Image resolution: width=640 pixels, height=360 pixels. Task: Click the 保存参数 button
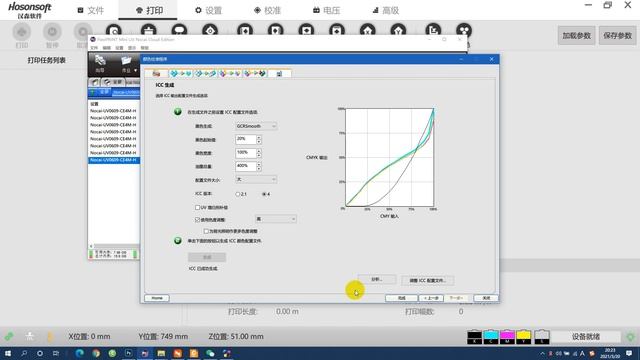coord(618,36)
